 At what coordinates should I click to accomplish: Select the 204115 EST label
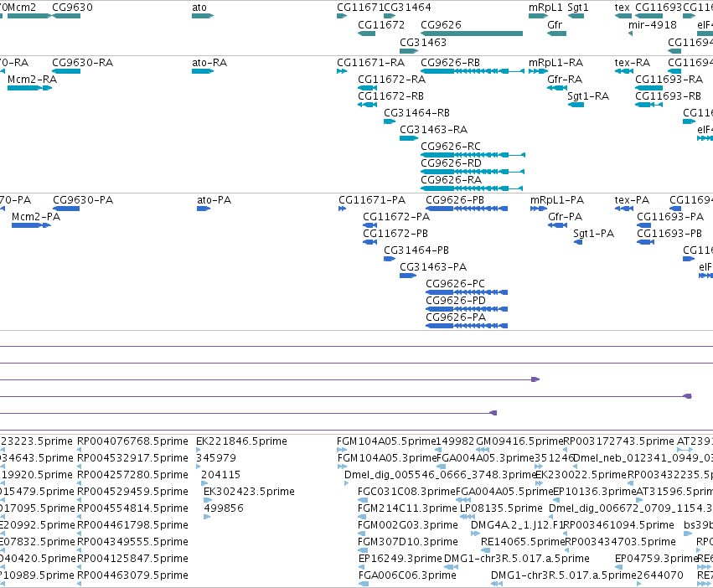[220, 475]
